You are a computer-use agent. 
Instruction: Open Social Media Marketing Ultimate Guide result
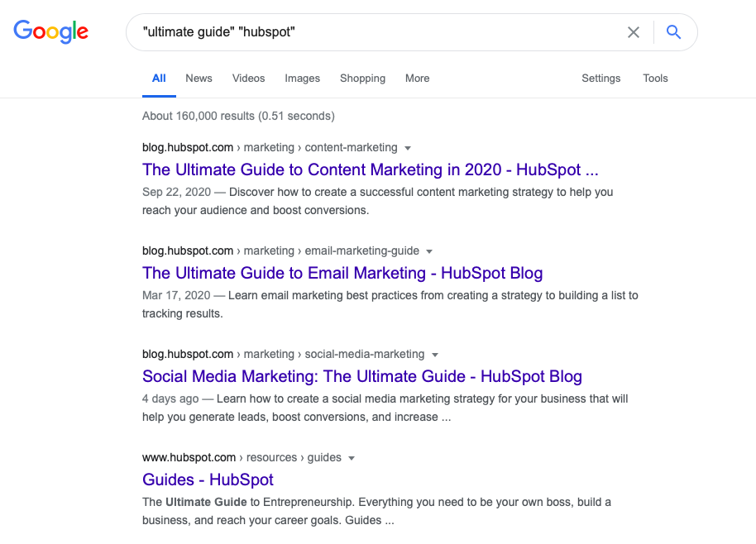(x=361, y=377)
